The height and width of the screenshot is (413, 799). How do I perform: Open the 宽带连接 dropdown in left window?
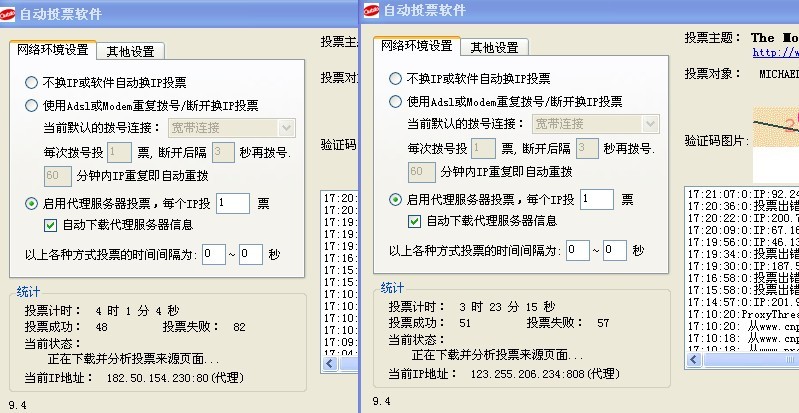point(286,127)
